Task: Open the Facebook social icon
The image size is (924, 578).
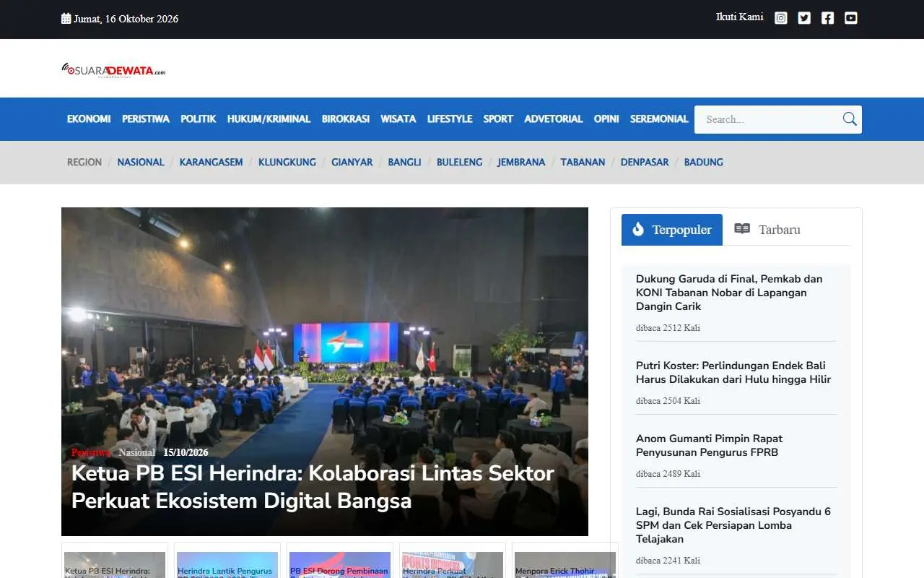Action: [x=827, y=18]
